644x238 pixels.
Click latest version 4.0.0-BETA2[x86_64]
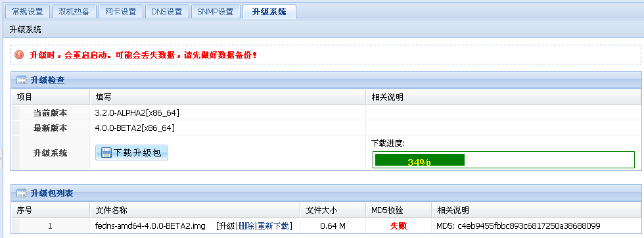tap(135, 128)
